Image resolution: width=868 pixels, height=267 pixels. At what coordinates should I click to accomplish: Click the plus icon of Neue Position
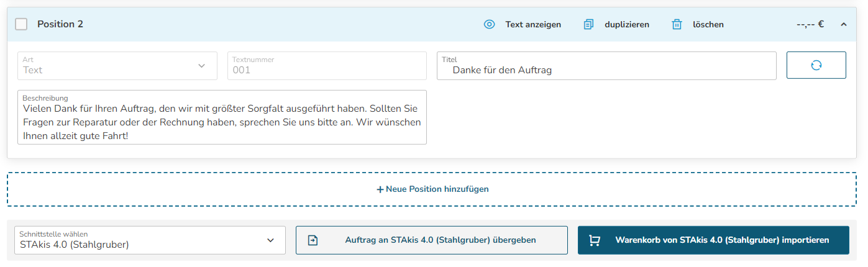click(x=380, y=189)
